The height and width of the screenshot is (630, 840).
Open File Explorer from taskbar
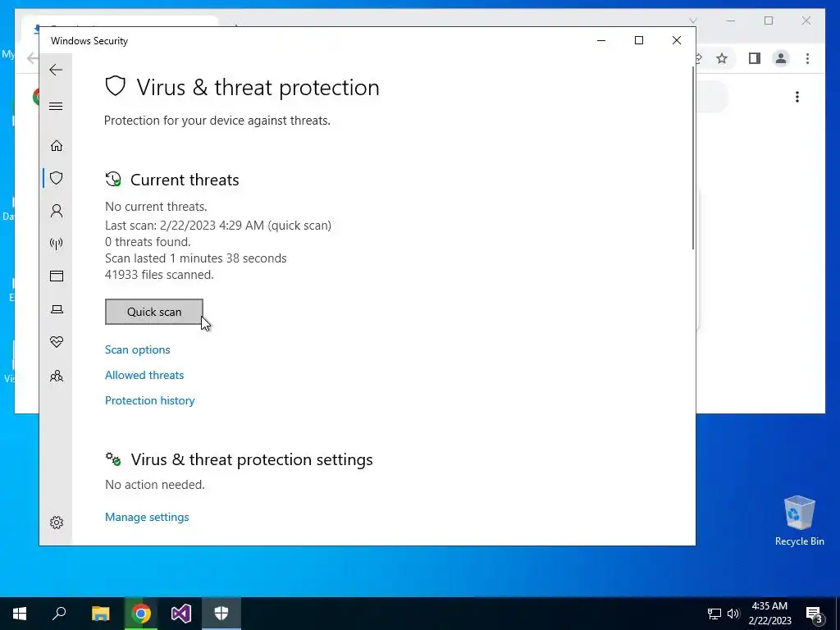pos(100,614)
